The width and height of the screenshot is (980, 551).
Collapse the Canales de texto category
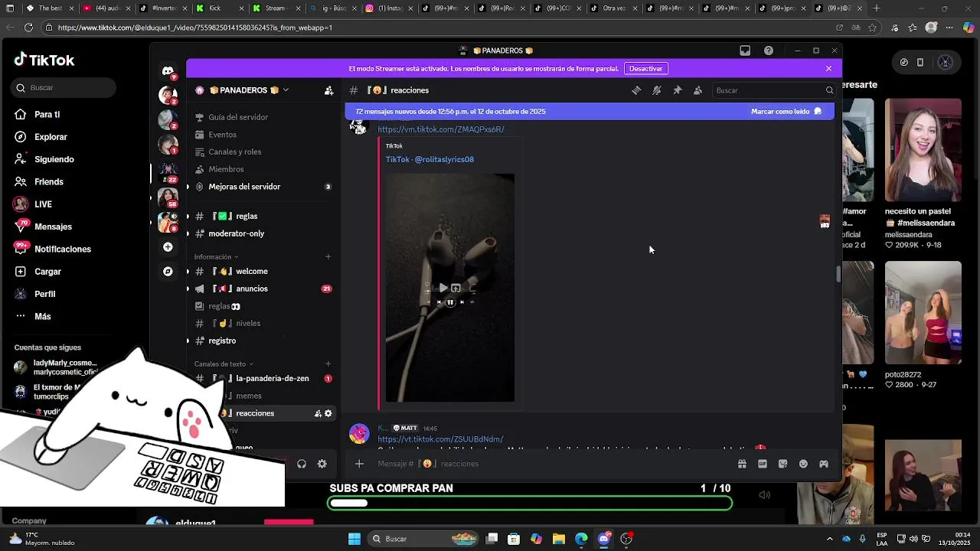pyautogui.click(x=223, y=364)
